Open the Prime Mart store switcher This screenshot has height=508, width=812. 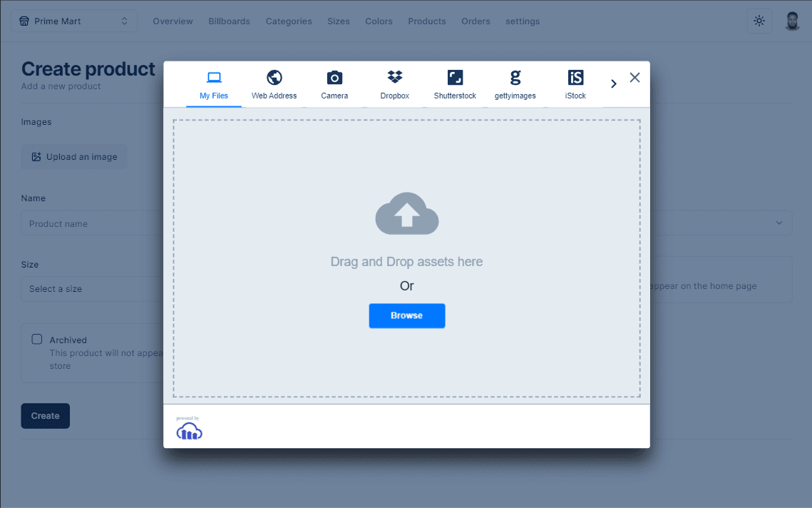click(x=74, y=21)
